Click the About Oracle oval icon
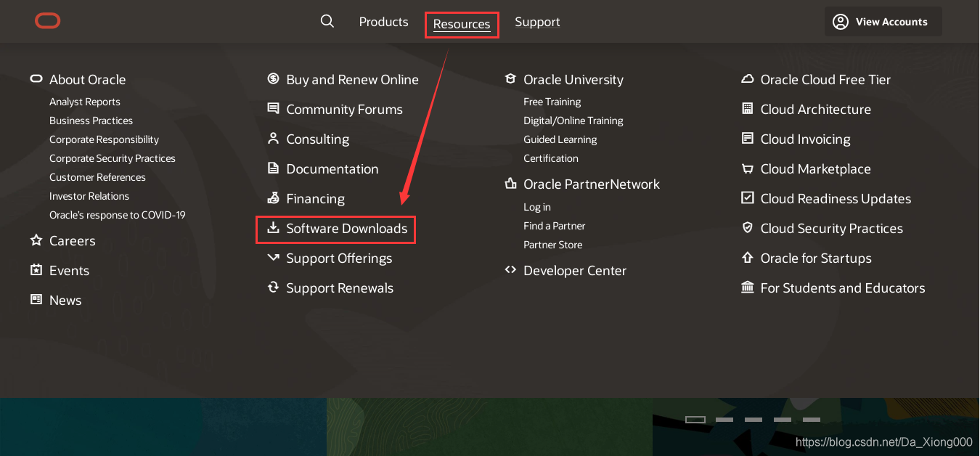Image resolution: width=980 pixels, height=456 pixels. [x=36, y=79]
